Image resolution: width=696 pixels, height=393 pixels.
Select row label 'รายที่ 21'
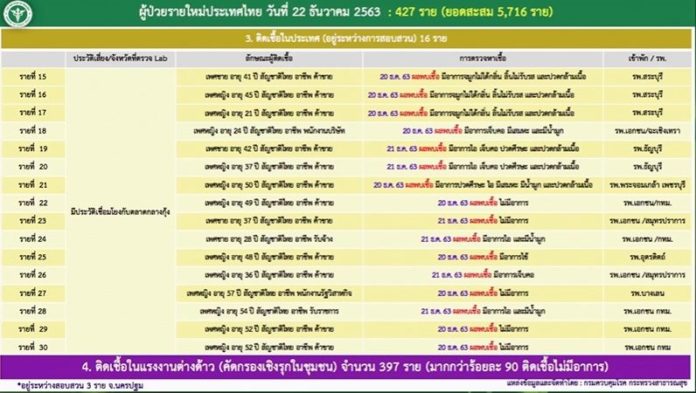[x=33, y=185]
